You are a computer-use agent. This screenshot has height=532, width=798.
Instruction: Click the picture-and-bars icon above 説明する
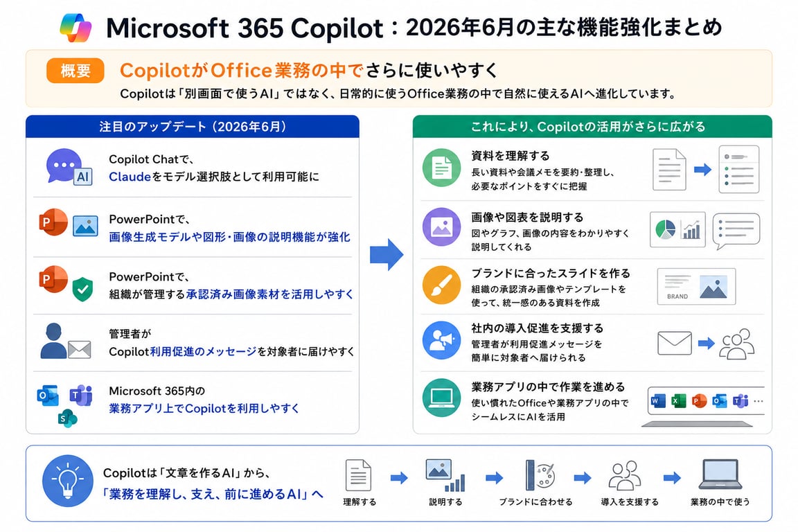pyautogui.click(x=445, y=475)
